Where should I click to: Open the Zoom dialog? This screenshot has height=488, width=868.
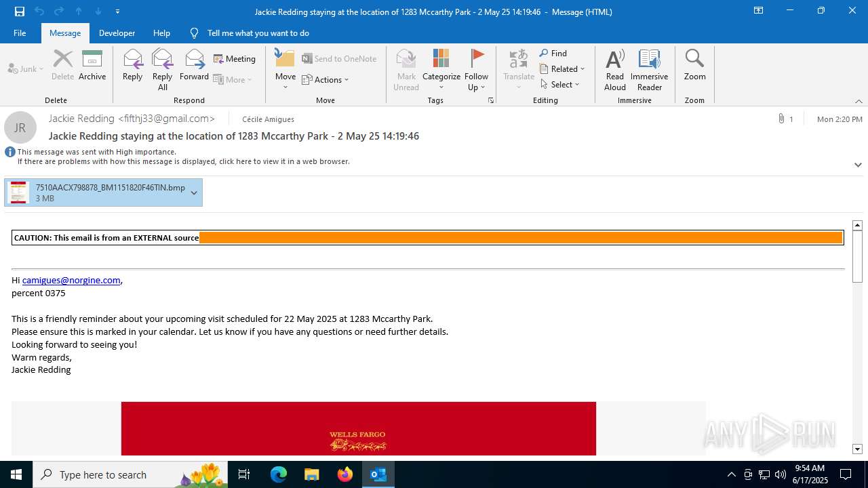coord(694,65)
